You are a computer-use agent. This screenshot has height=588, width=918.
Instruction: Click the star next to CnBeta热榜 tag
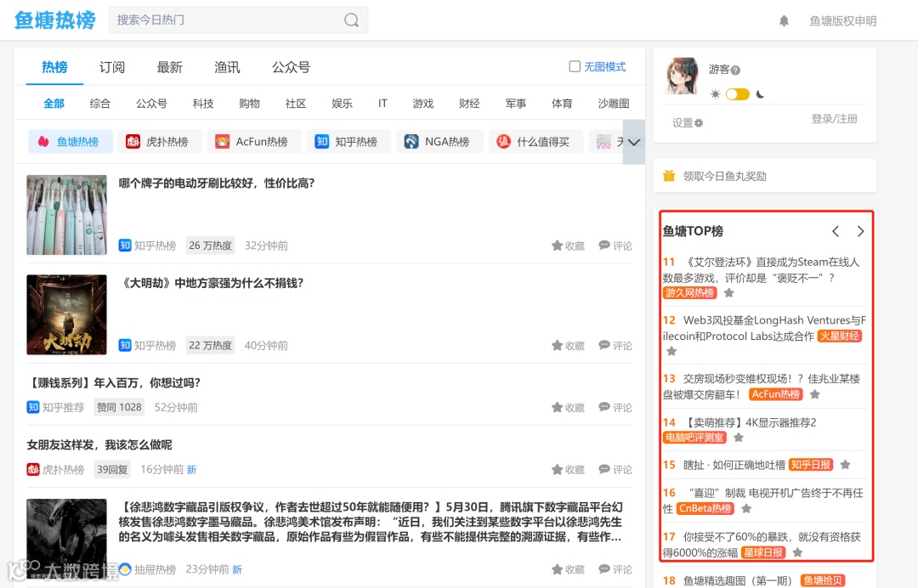click(746, 508)
